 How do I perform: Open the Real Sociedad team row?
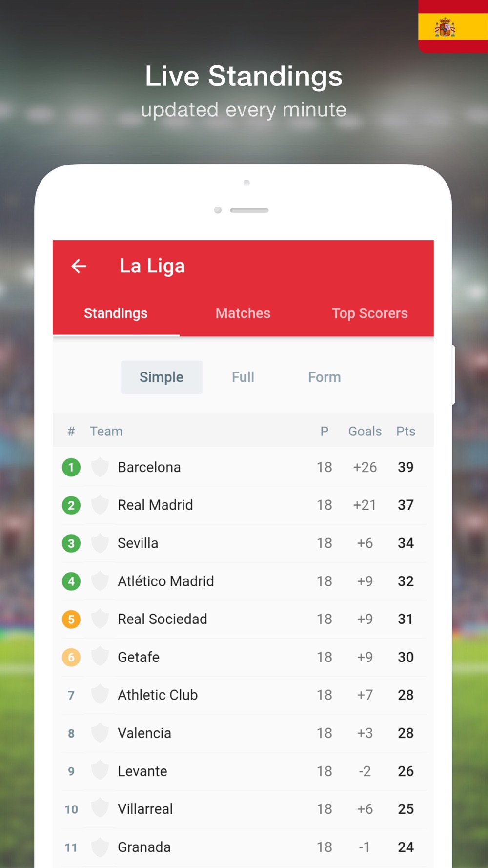[243, 619]
